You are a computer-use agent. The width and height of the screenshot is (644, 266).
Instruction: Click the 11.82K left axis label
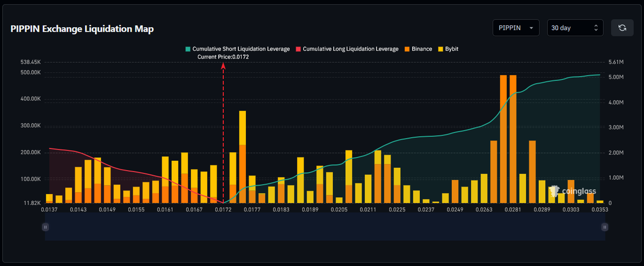point(32,203)
